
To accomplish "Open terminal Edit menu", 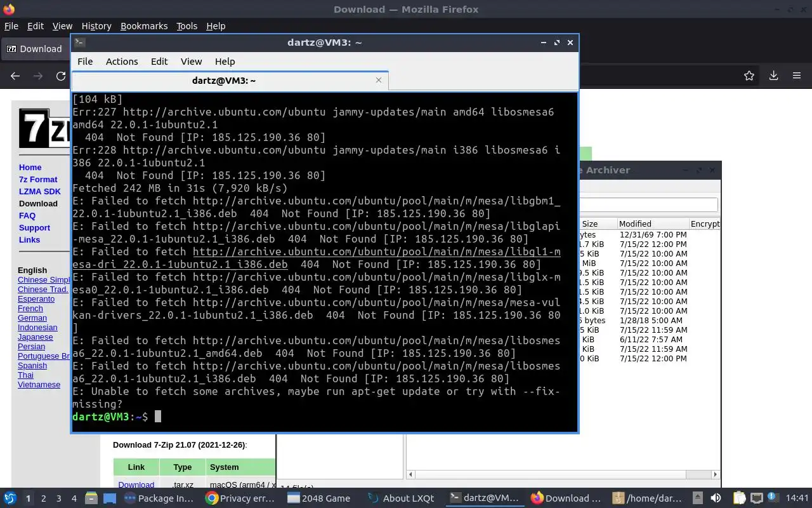I will [x=159, y=62].
